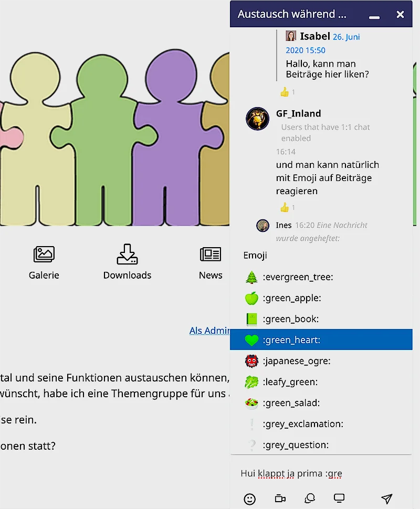Viewport: 420px width, 509px height.
Task: Open GF_Inland's profile picture
Action: click(x=257, y=119)
